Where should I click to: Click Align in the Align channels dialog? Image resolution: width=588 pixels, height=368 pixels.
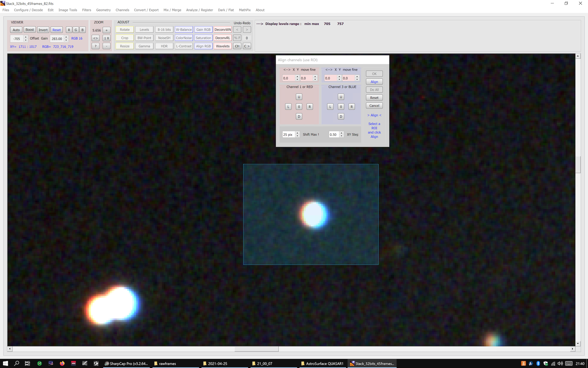(x=374, y=82)
